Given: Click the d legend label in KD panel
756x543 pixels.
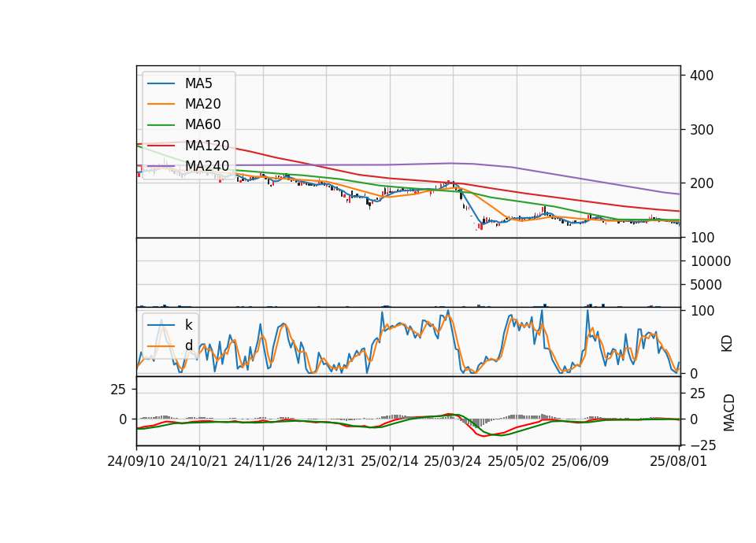Looking at the screenshot, I should coord(188,345).
